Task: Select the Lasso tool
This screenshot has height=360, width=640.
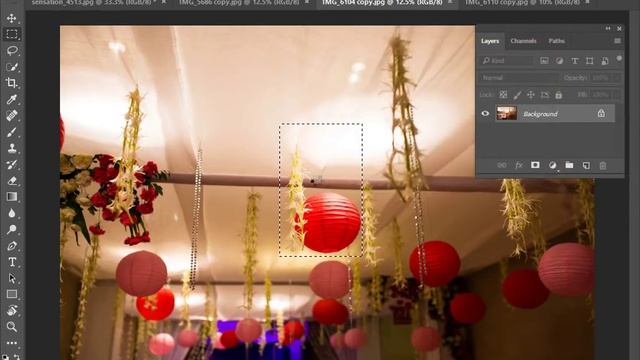Action: 11,50
